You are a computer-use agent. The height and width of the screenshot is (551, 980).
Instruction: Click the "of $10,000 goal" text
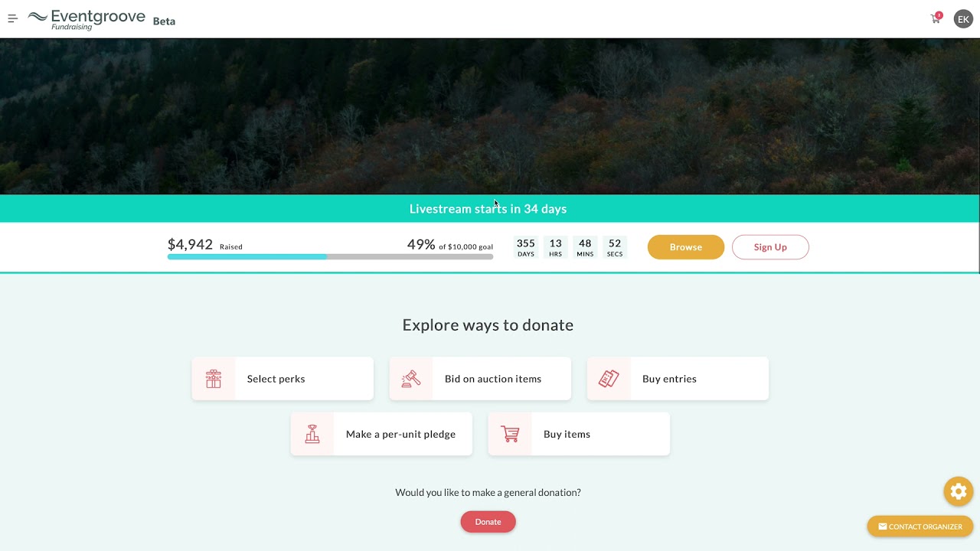(x=466, y=247)
